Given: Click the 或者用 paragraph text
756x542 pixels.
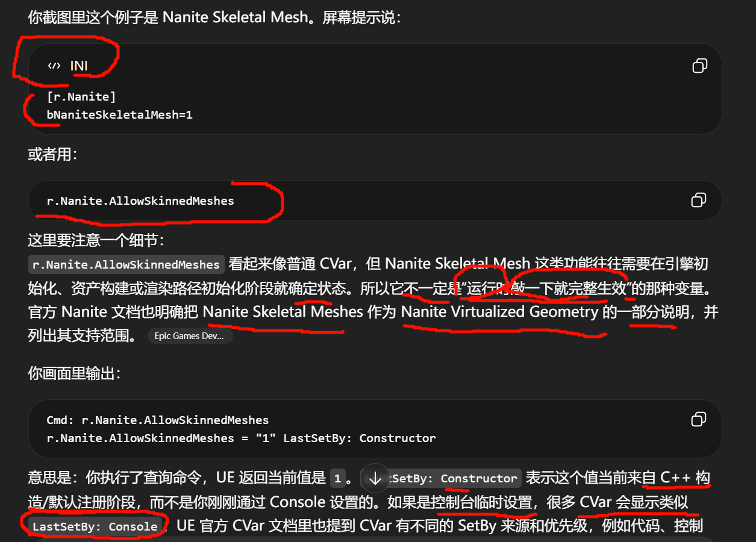Looking at the screenshot, I should pyautogui.click(x=52, y=154).
